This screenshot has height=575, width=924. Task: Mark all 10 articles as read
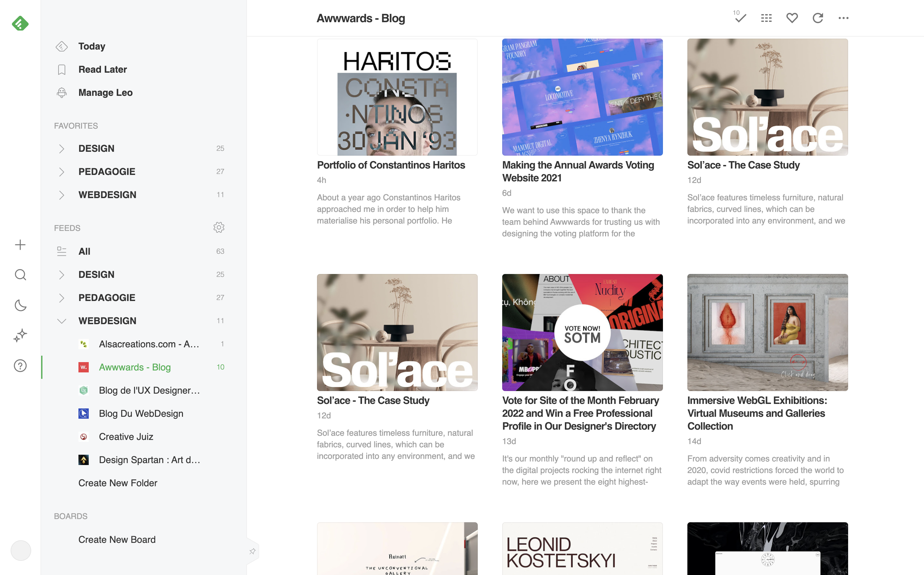pyautogui.click(x=740, y=18)
